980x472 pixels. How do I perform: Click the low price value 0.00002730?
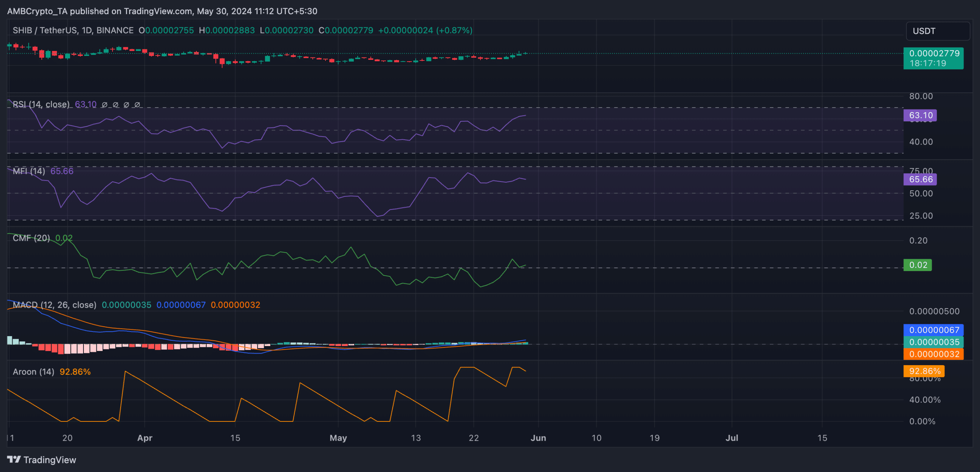(x=289, y=30)
